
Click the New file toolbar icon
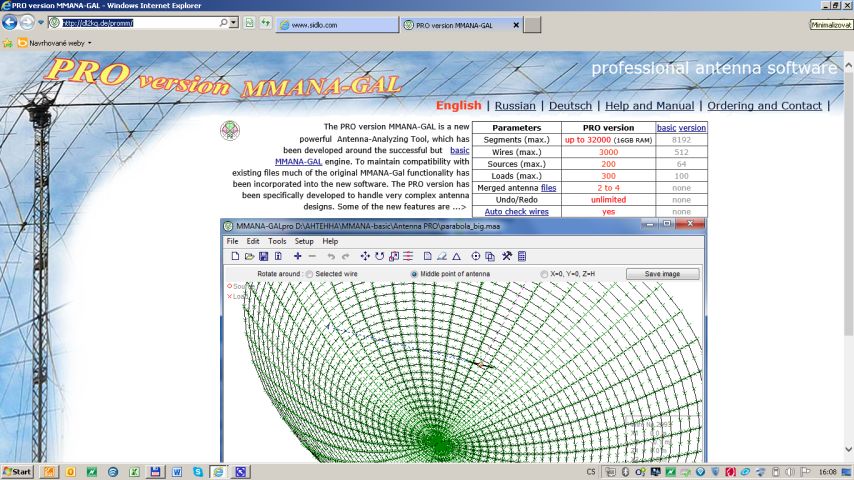tap(236, 256)
